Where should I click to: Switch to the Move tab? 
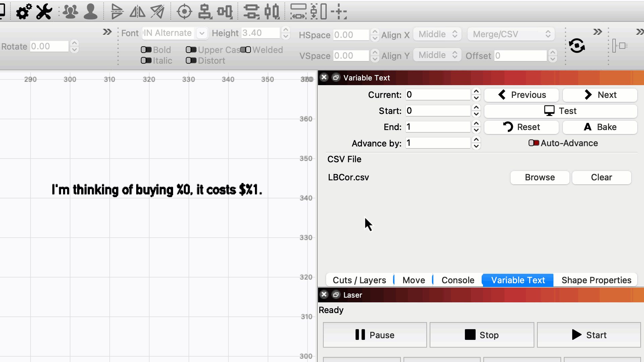[x=414, y=280]
